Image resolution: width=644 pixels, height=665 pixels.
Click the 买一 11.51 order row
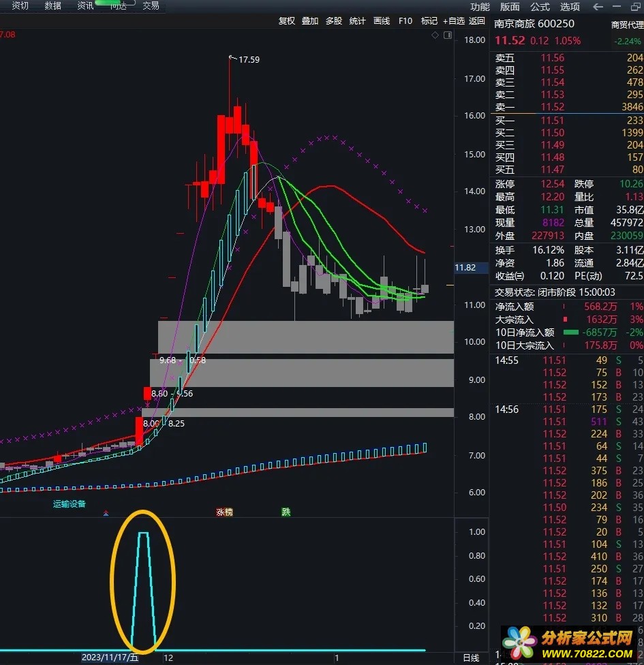[569, 121]
